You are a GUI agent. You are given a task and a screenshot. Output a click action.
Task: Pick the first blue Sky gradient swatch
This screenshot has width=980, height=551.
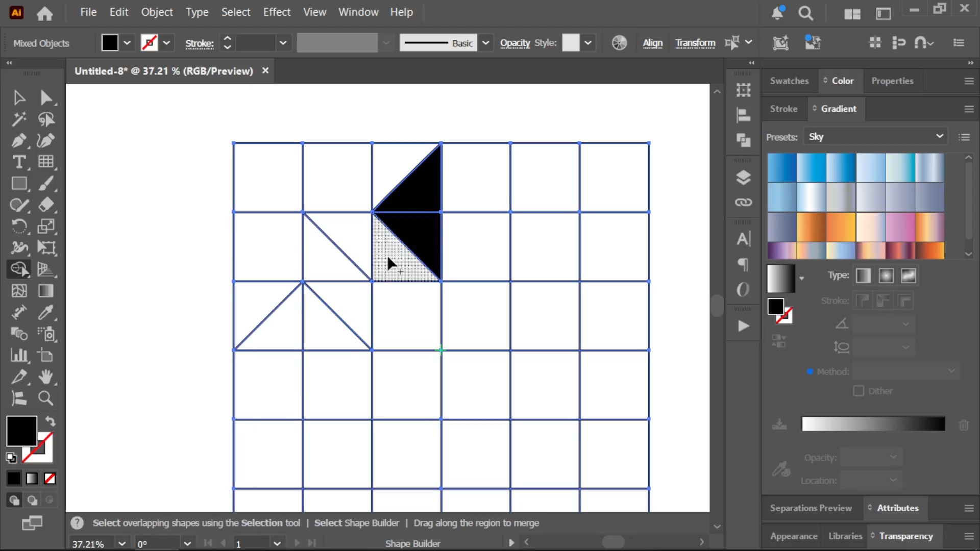[781, 167]
